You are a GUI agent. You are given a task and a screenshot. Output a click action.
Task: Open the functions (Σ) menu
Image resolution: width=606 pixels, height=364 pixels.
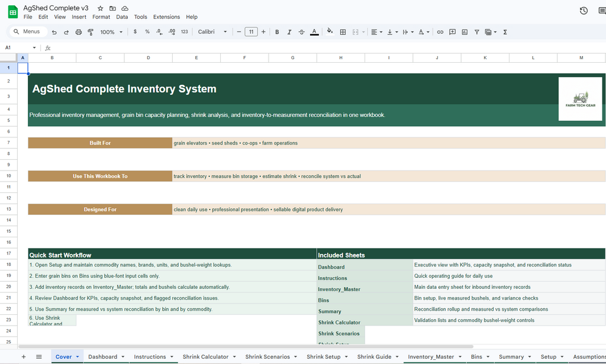(505, 32)
